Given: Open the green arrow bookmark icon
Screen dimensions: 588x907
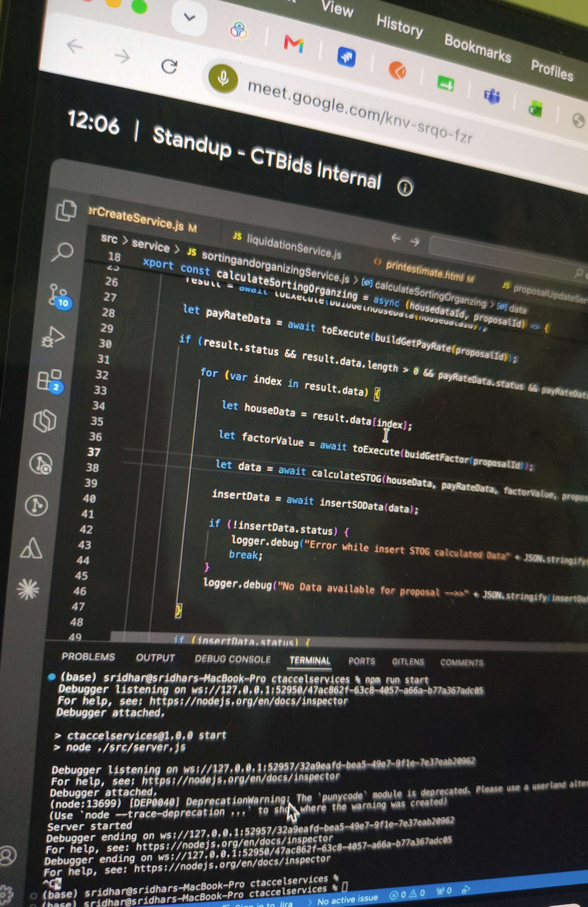Looking at the screenshot, I should coord(445,83).
